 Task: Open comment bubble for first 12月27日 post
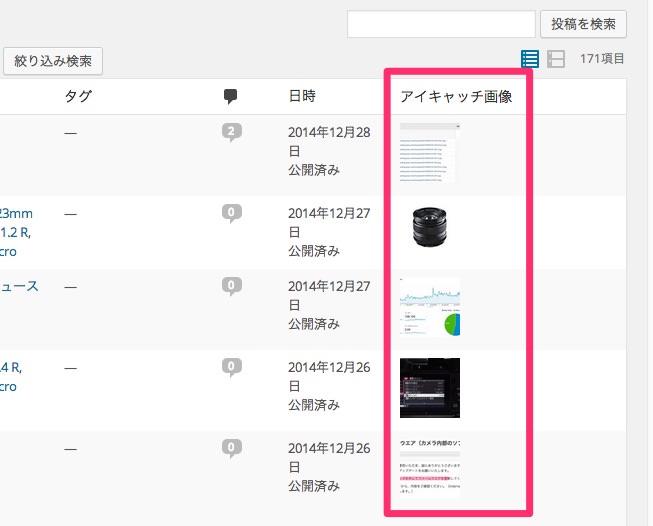click(232, 213)
